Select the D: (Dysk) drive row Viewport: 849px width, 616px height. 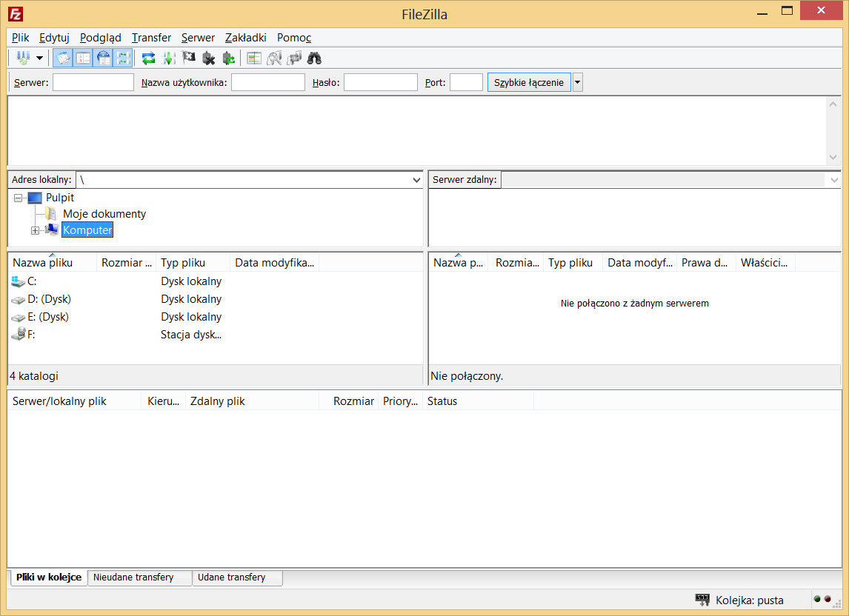(x=216, y=299)
